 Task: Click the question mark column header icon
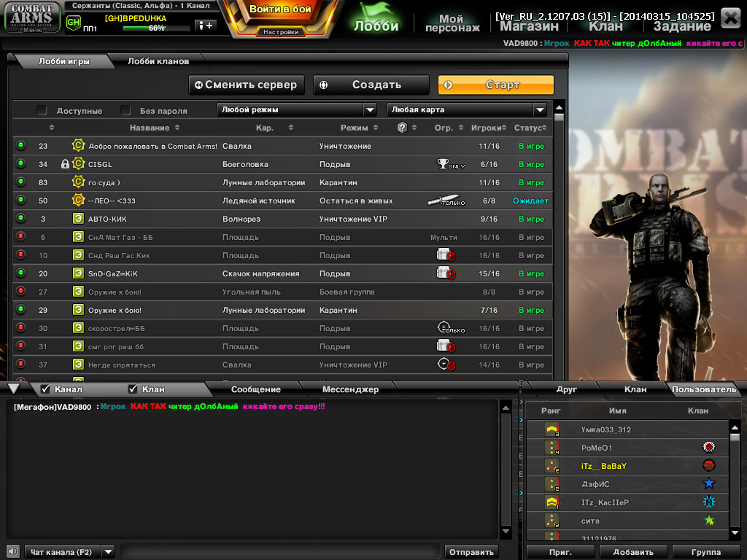point(403,128)
